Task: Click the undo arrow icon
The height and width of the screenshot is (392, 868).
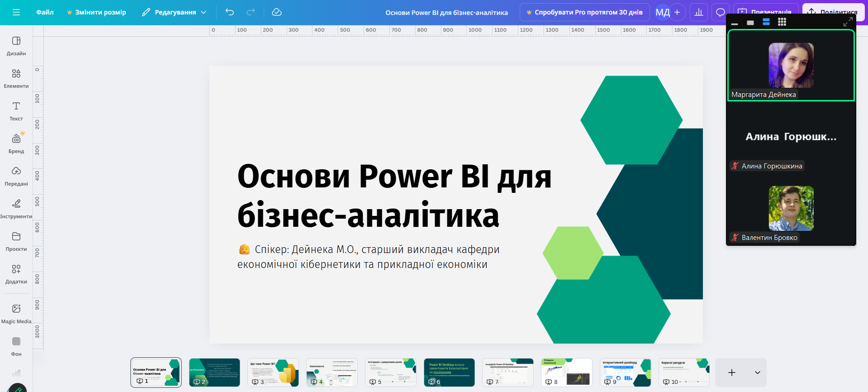Action: [230, 12]
